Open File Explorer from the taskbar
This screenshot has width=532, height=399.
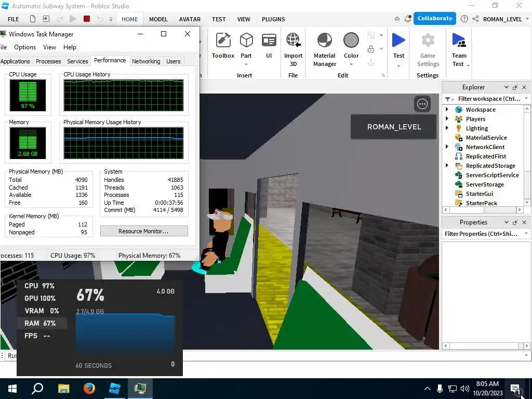[63, 389]
